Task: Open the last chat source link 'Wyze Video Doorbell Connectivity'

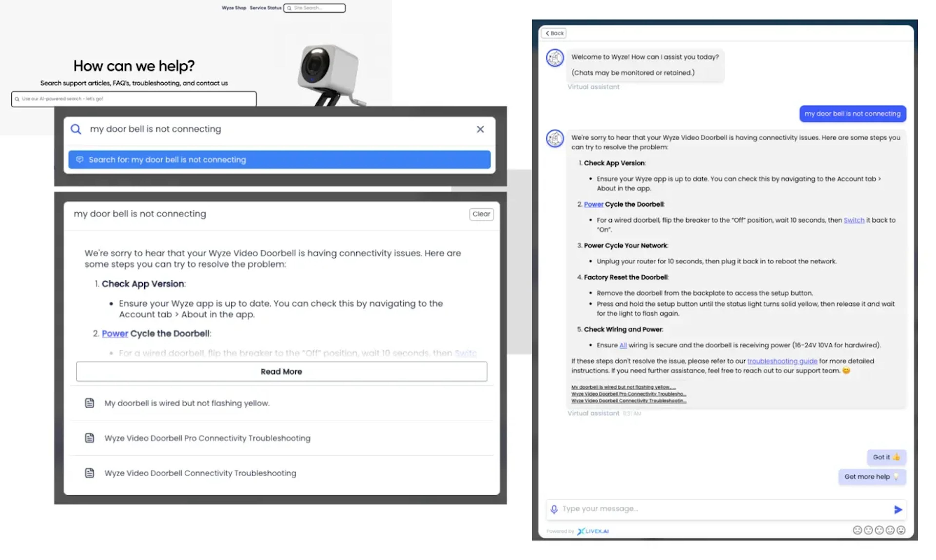Action: tap(628, 400)
